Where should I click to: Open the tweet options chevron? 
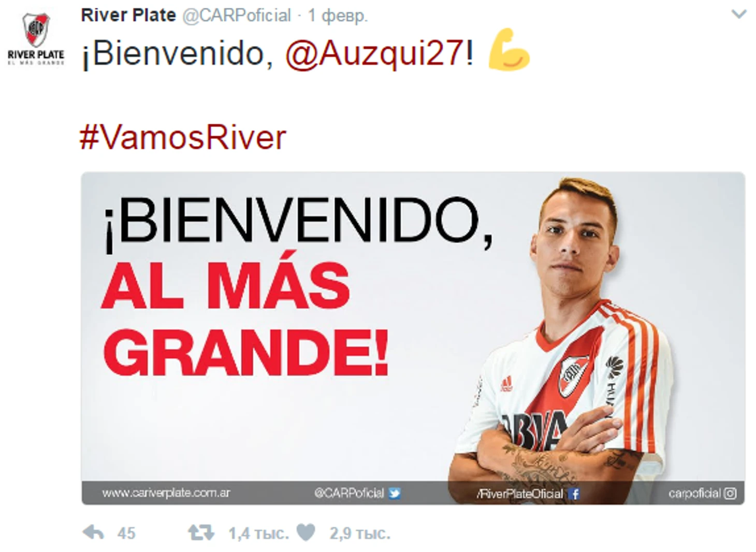738,14
